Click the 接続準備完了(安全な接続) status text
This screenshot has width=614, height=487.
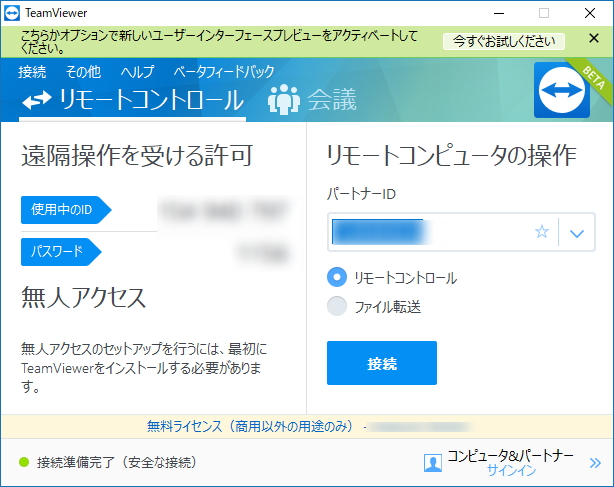coord(117,463)
